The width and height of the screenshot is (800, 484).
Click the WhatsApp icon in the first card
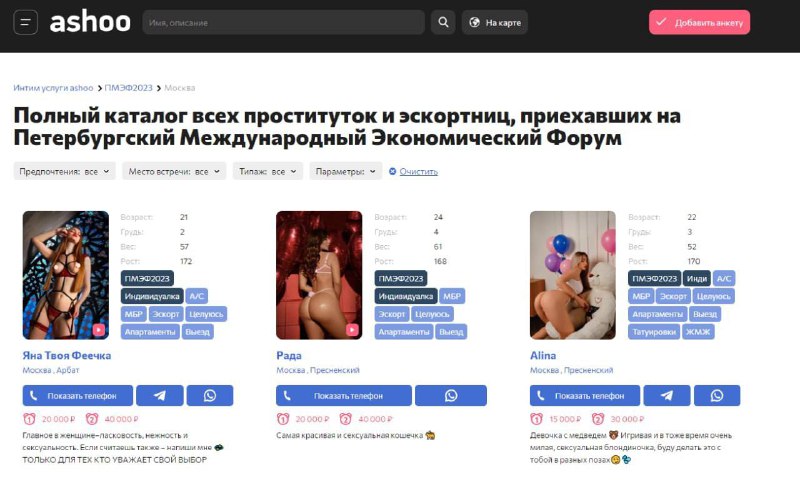pos(210,396)
